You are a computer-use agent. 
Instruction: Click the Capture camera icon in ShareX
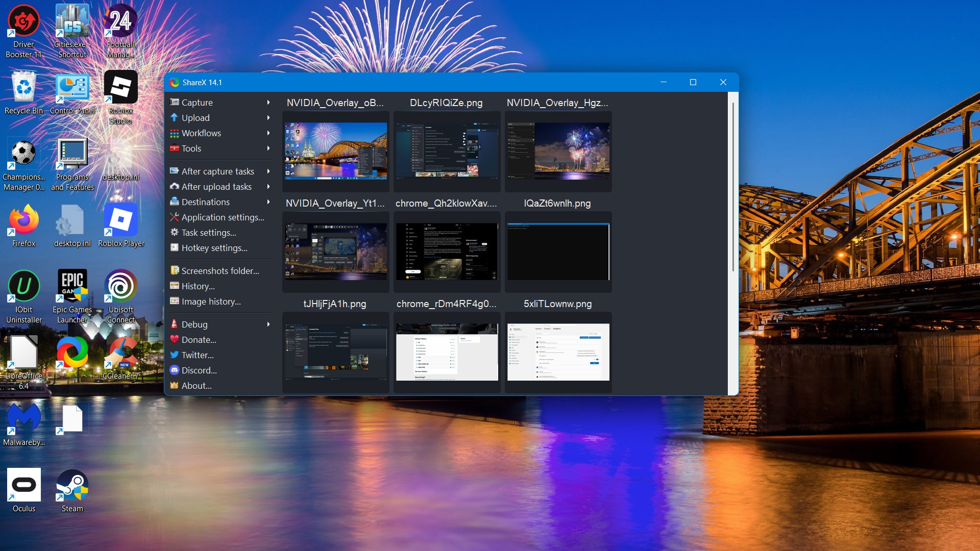[x=175, y=102]
